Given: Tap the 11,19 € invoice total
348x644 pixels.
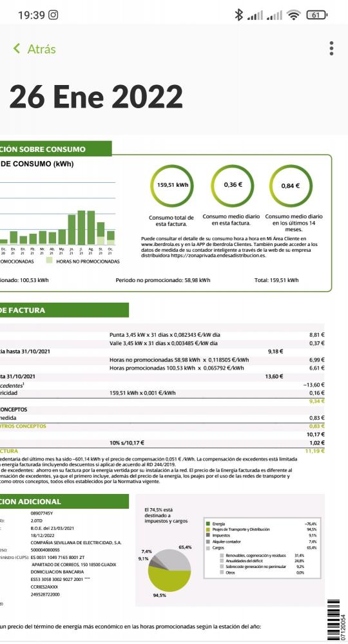Looking at the screenshot, I should pyautogui.click(x=314, y=451).
